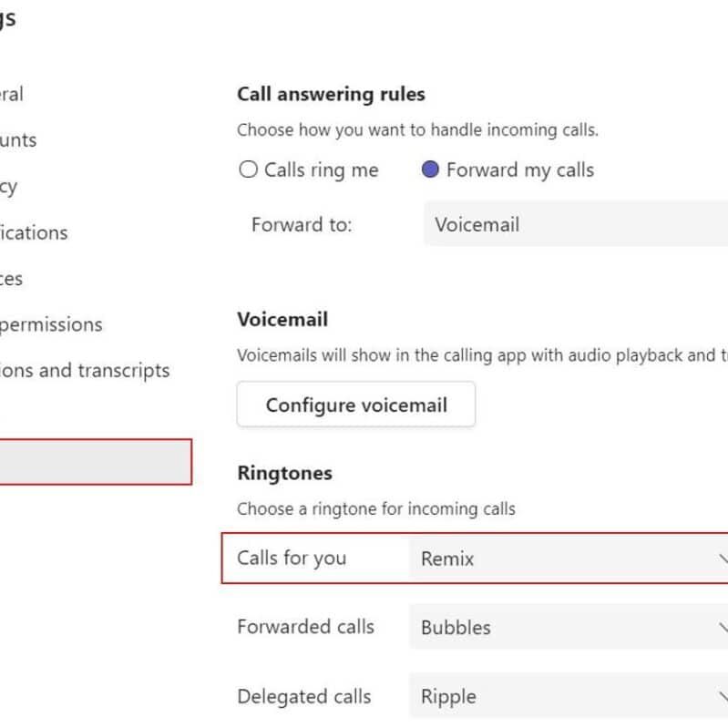Click the Ringtones section heading
728x728 pixels.
(x=284, y=473)
